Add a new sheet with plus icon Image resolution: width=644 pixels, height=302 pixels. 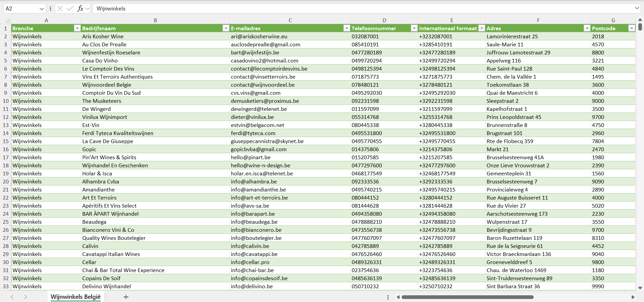coord(126,297)
